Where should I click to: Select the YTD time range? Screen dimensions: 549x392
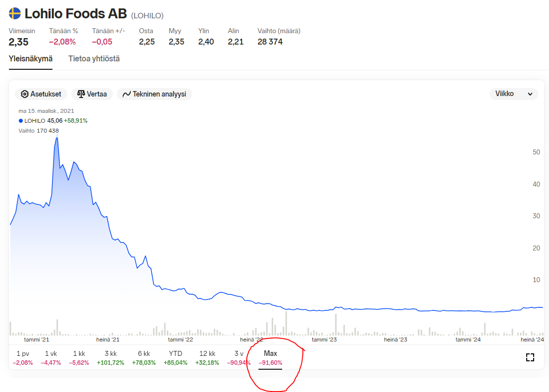pos(175,358)
